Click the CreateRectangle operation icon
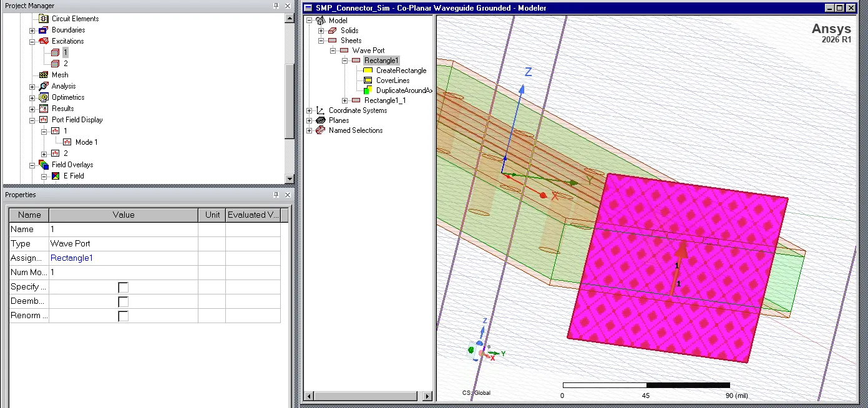868x408 pixels. 368,70
